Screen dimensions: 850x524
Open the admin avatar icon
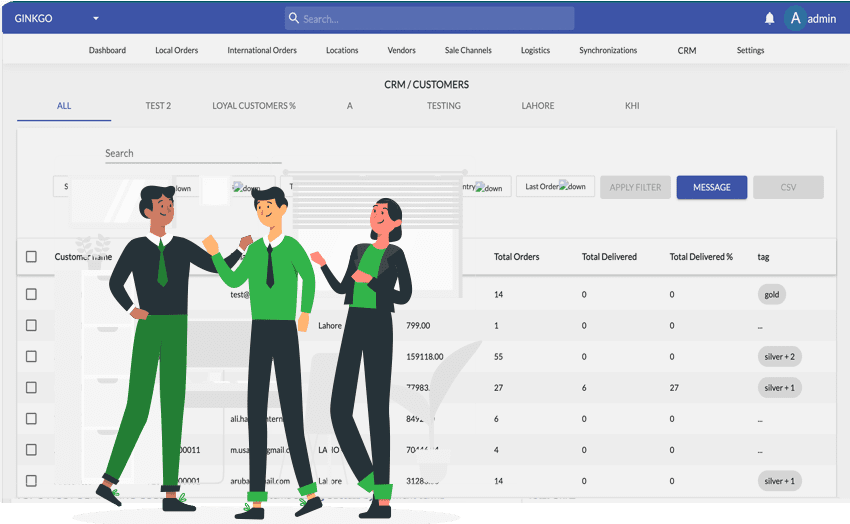[x=795, y=18]
